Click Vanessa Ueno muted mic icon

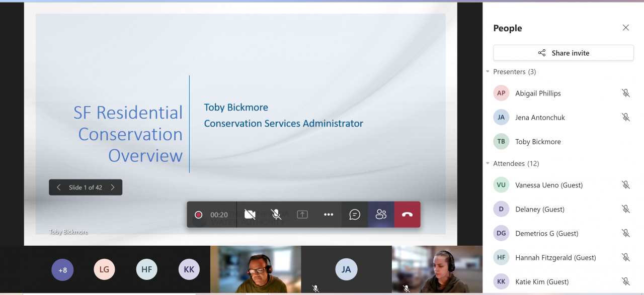pos(626,185)
